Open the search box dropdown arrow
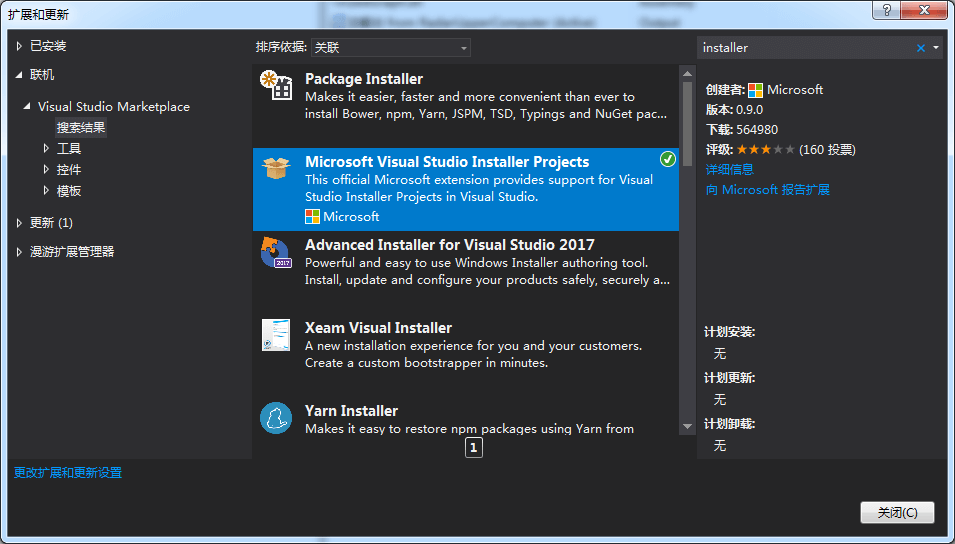The width and height of the screenshot is (955, 544). pyautogui.click(x=936, y=48)
